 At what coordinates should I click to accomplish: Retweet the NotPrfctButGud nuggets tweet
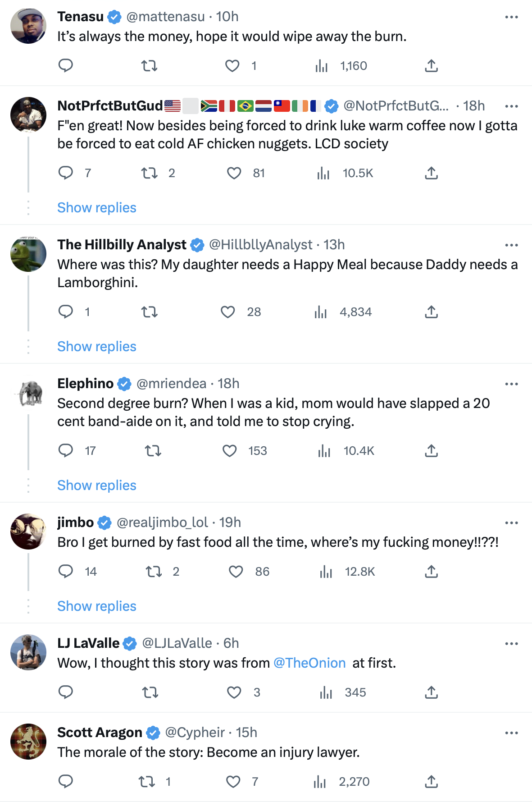point(149,173)
